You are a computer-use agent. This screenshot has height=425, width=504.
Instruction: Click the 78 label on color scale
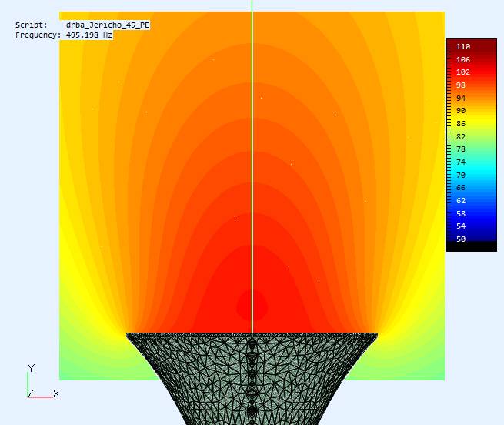[461, 149]
